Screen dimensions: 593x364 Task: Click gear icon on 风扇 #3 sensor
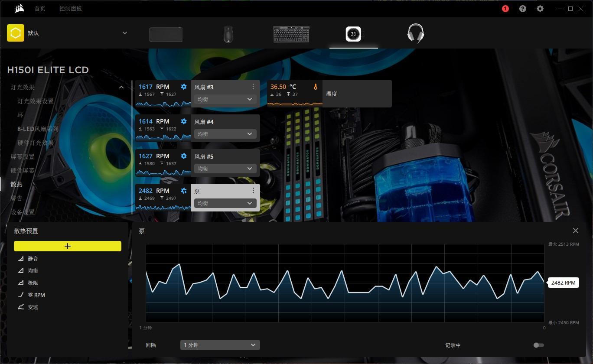pyautogui.click(x=184, y=87)
